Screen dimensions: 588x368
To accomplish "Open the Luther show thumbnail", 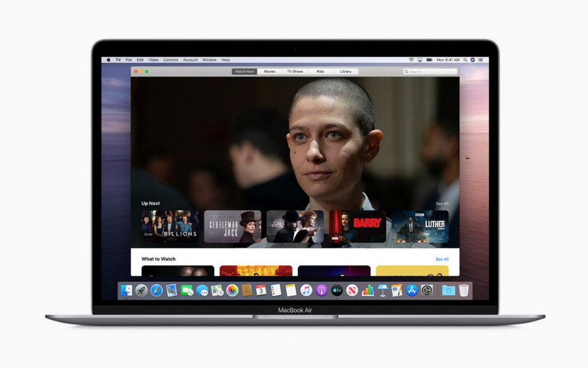I will [x=420, y=226].
